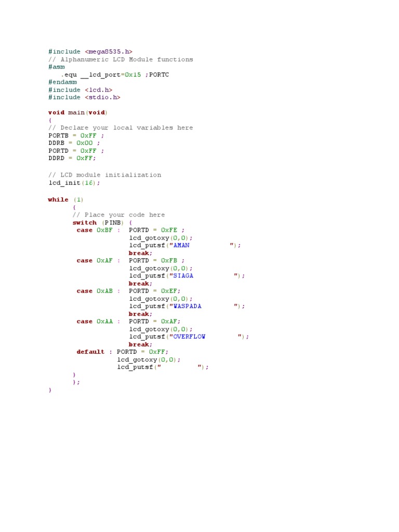The height and width of the screenshot is (532, 399).
Task: Click the 'DDRB = 0x00 ;' line
Action: point(74,143)
